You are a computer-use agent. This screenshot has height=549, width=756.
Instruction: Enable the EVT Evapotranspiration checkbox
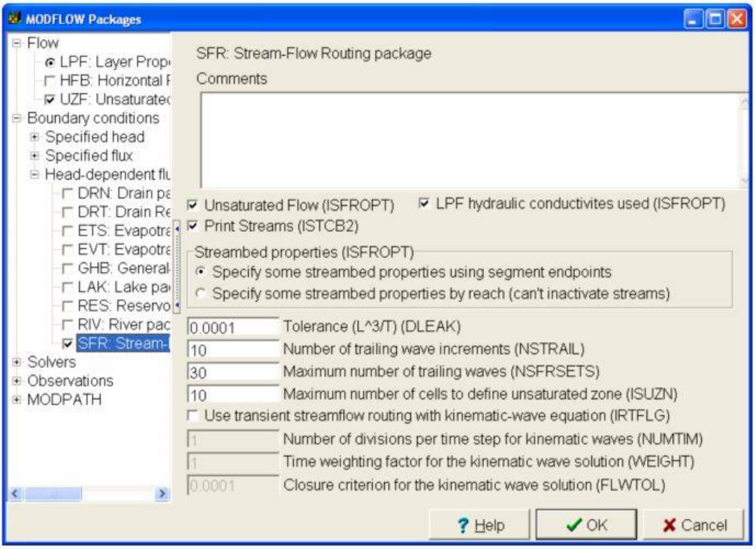68,250
